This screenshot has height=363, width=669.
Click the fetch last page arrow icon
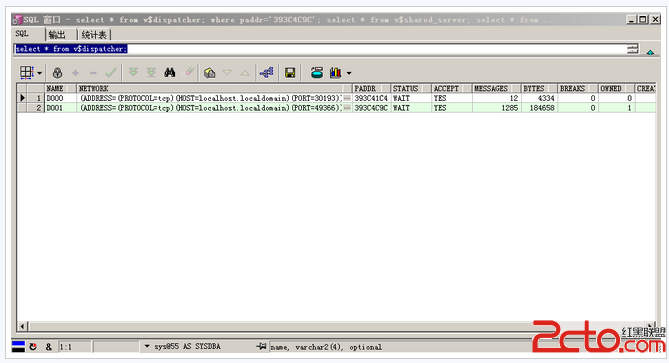tap(151, 73)
